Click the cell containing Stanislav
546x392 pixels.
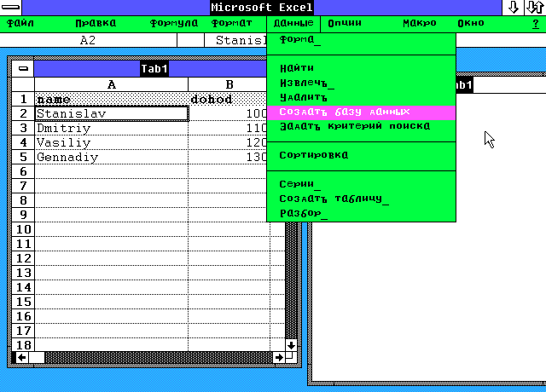112,113
